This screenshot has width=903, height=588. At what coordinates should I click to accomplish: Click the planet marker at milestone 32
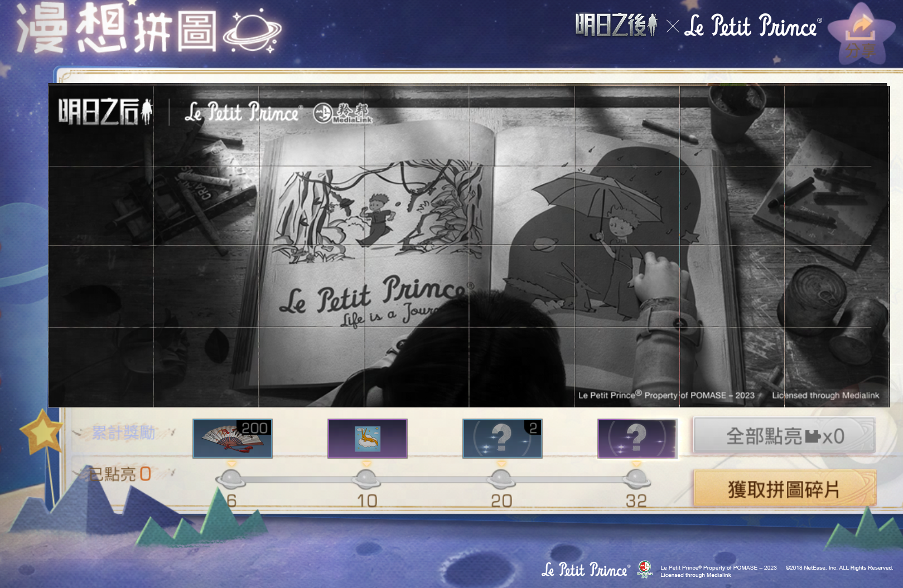636,479
